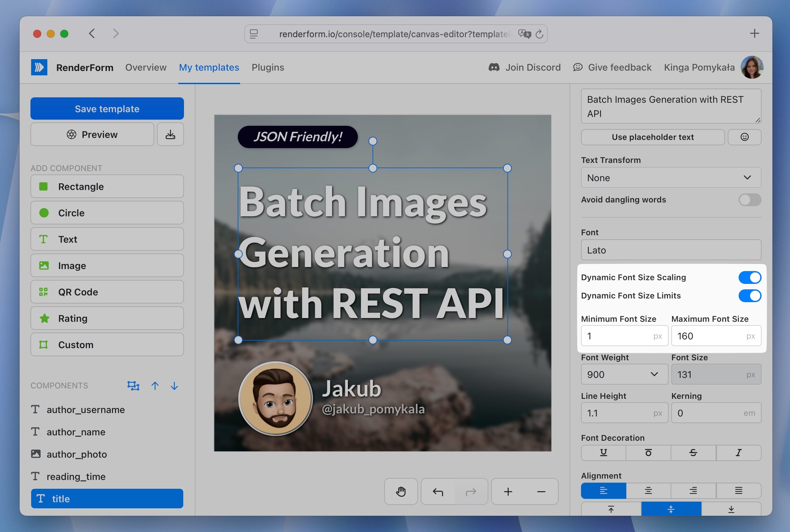Open the Text Transform dropdown
Viewport: 790px width, 532px height.
[671, 177]
